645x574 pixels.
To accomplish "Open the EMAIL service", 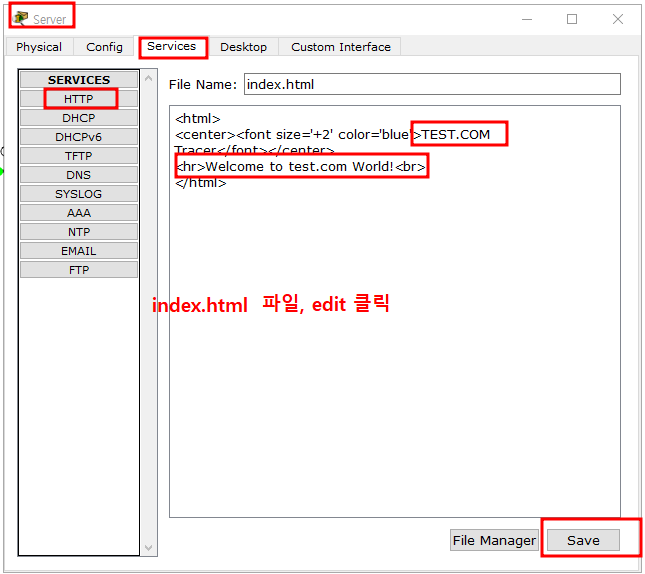I will [79, 250].
